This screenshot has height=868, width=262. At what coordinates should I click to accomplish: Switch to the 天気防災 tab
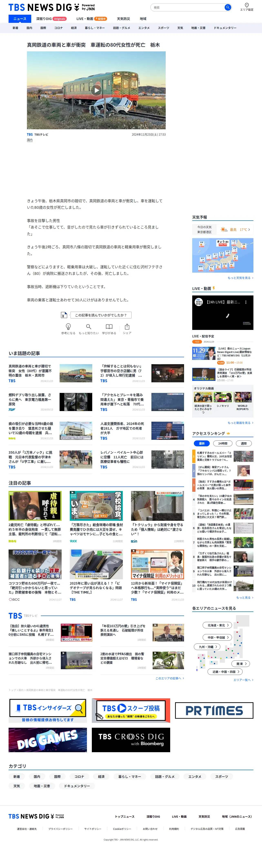coord(123,19)
